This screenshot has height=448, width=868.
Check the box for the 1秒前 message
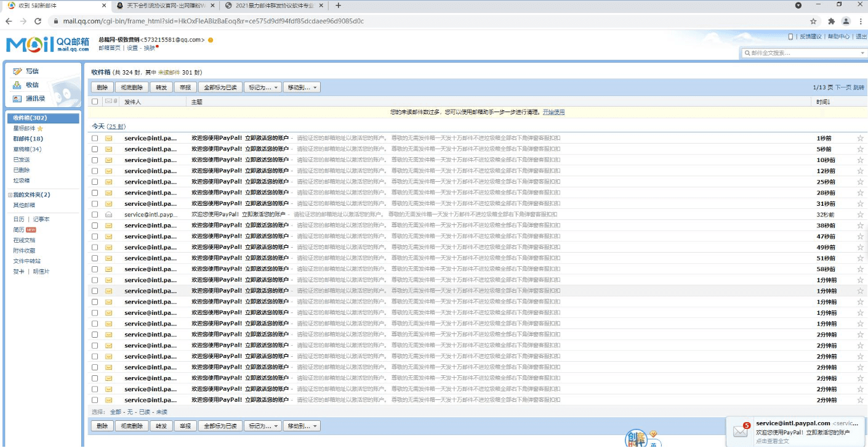(x=95, y=139)
